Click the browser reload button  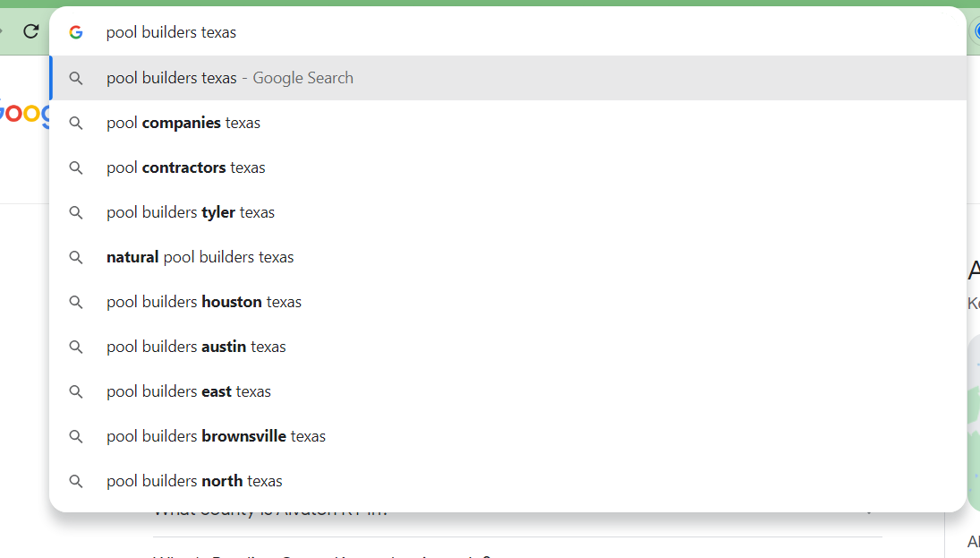pyautogui.click(x=30, y=31)
